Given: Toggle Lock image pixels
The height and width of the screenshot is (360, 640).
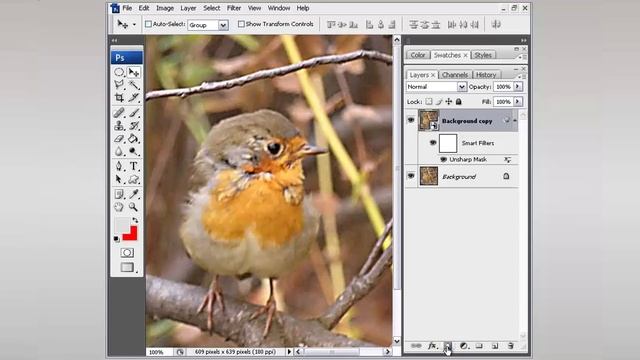Looking at the screenshot, I should tap(439, 102).
